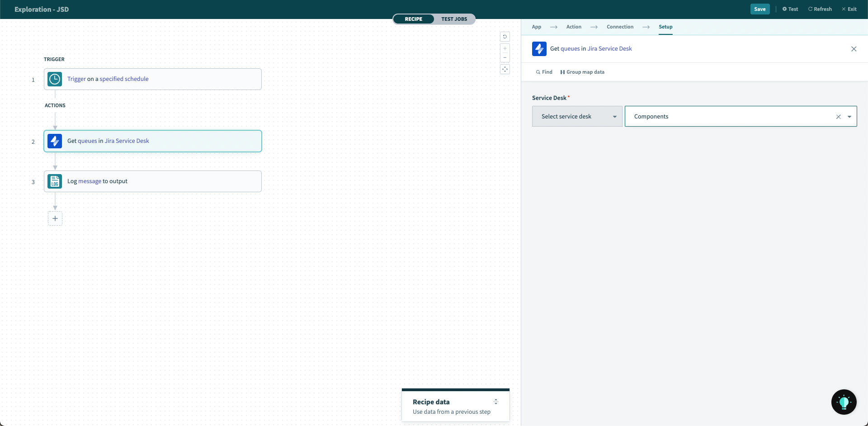Close the Get queues setup panel

[854, 49]
